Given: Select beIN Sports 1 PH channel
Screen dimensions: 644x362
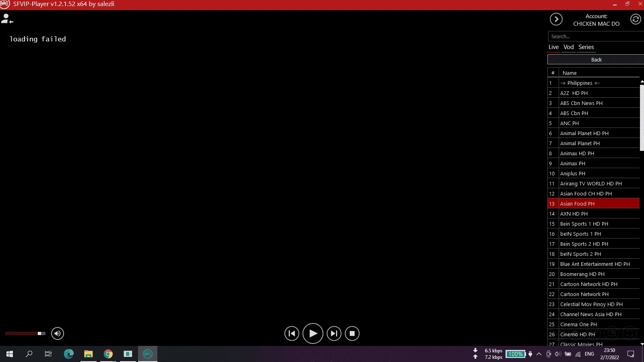Looking at the screenshot, I should tap(594, 234).
